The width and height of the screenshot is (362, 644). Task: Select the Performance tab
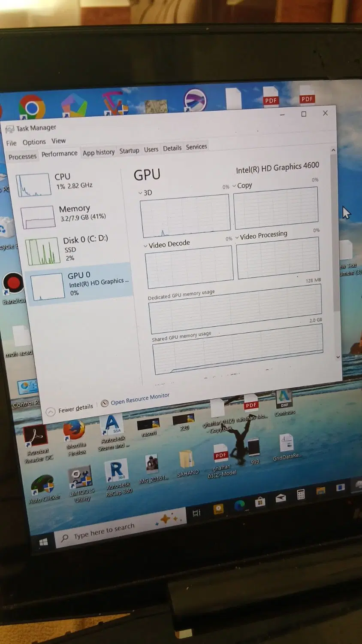(x=59, y=154)
